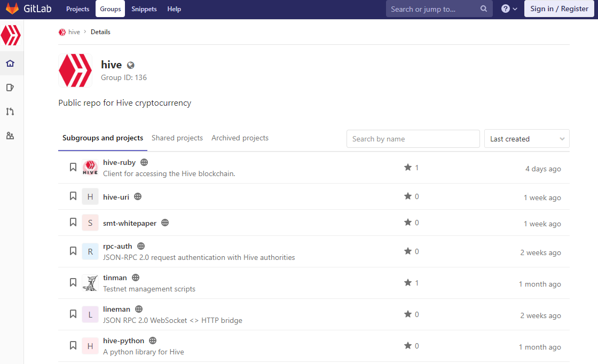The width and height of the screenshot is (598, 364).
Task: Open hive-python project link
Action: pyautogui.click(x=123, y=341)
